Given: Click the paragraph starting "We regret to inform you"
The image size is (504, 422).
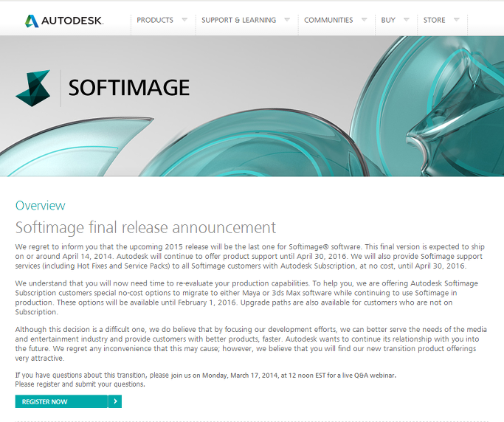Looking at the screenshot, I should [249, 256].
